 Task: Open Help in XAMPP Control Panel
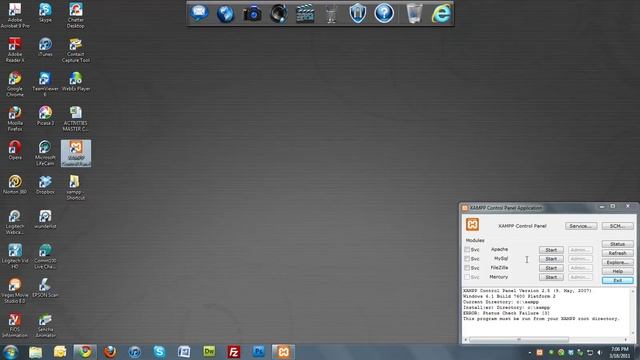(x=617, y=271)
